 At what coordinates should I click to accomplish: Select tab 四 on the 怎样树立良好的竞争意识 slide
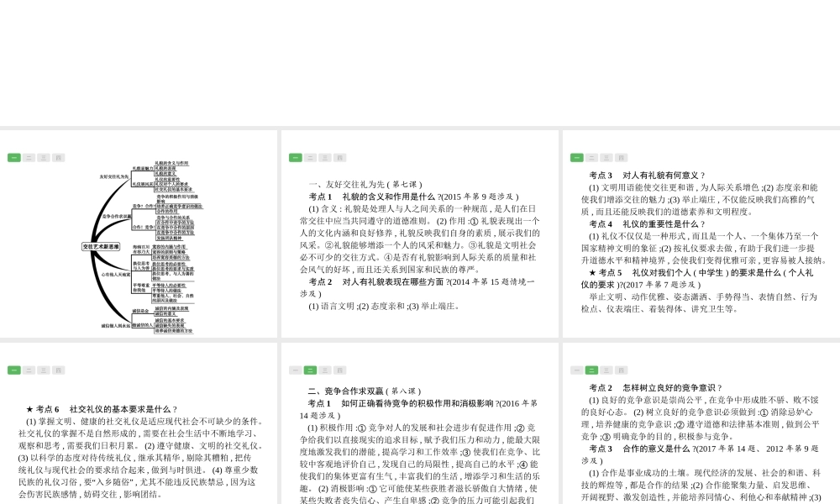click(x=621, y=370)
